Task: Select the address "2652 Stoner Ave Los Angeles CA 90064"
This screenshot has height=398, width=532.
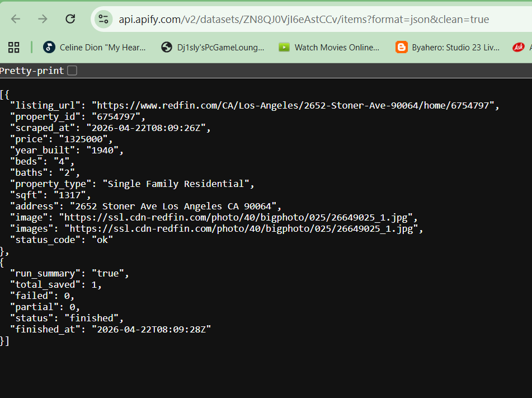Action: click(x=173, y=207)
